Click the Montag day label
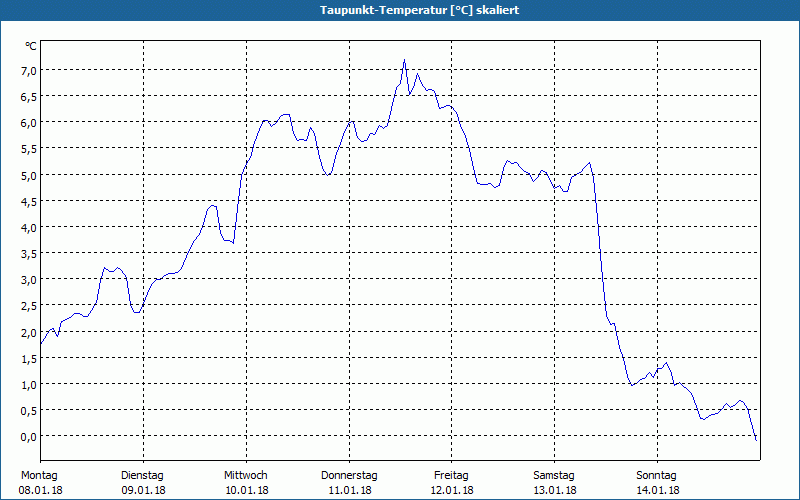The width and height of the screenshot is (800, 500). tap(39, 476)
